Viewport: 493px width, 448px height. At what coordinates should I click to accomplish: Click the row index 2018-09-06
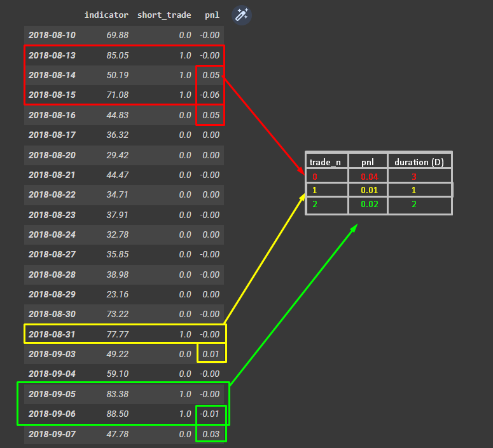point(52,414)
